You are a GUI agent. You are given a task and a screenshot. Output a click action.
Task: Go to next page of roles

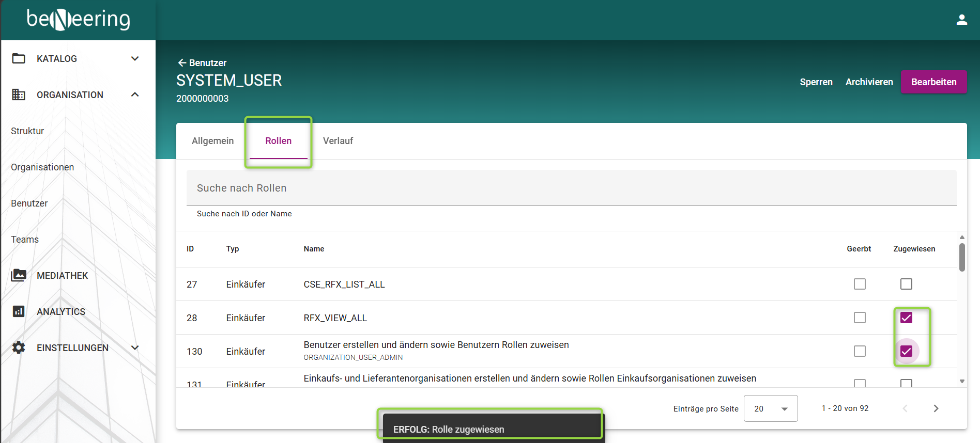pos(936,408)
